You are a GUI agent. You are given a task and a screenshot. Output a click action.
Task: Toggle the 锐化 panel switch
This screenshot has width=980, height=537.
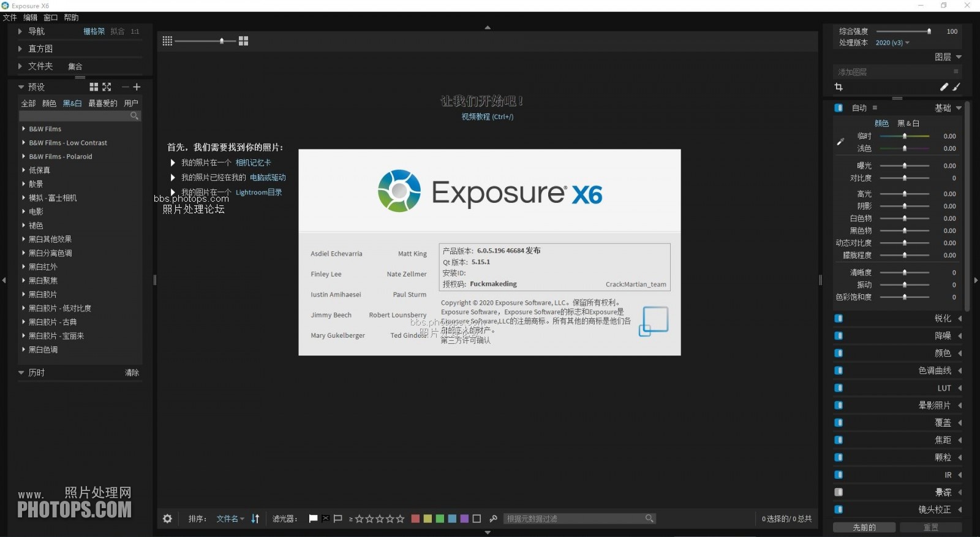pos(839,318)
